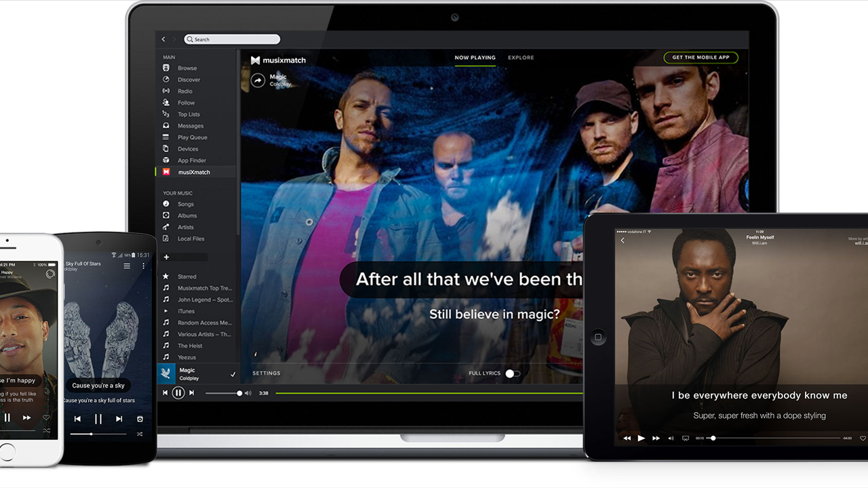The width and height of the screenshot is (868, 488).
Task: Switch to the Explore tab
Action: pos(521,58)
